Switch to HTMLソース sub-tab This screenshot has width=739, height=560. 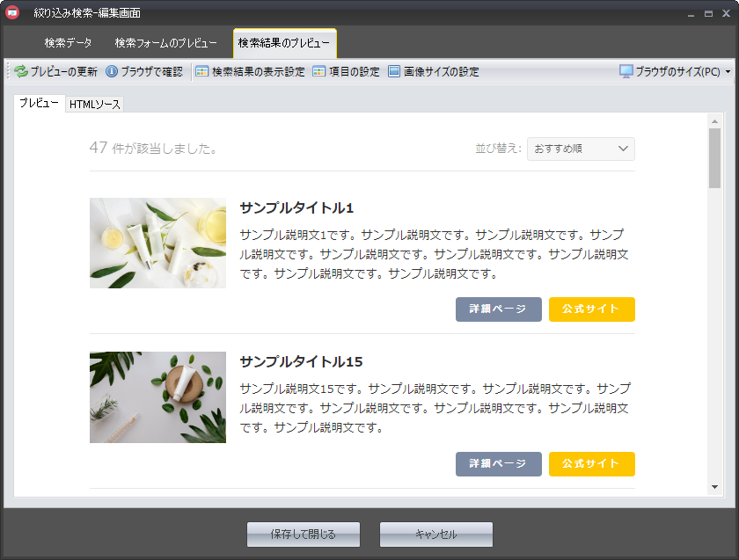click(x=95, y=105)
